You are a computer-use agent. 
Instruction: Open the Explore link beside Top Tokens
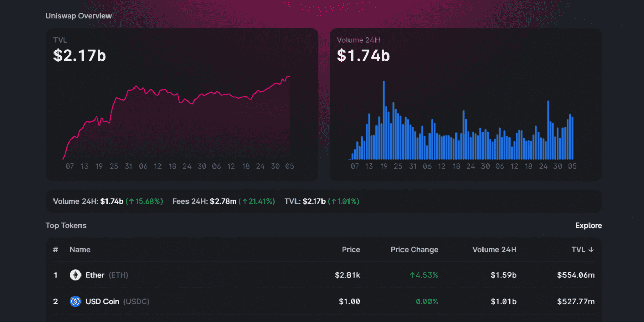tap(588, 225)
